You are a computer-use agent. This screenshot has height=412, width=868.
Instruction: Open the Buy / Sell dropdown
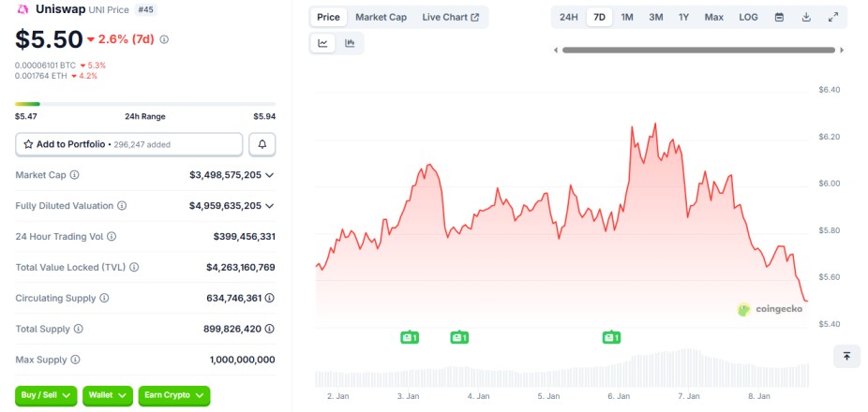point(45,395)
